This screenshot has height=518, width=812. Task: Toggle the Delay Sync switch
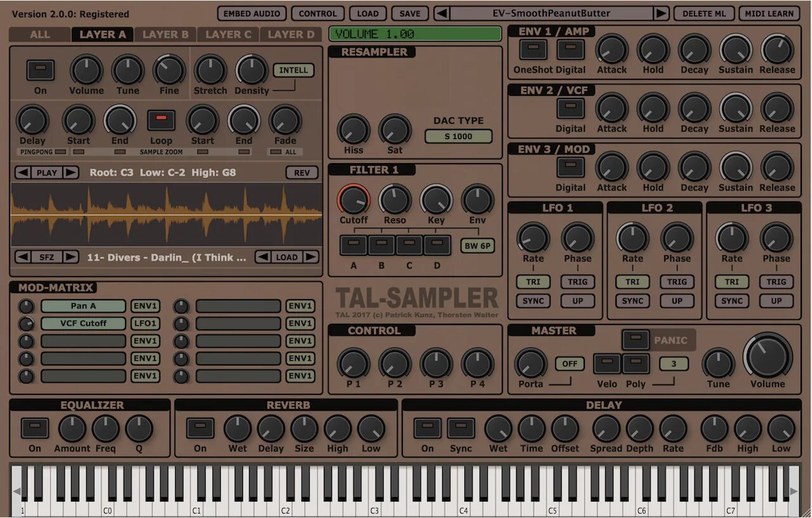461,428
